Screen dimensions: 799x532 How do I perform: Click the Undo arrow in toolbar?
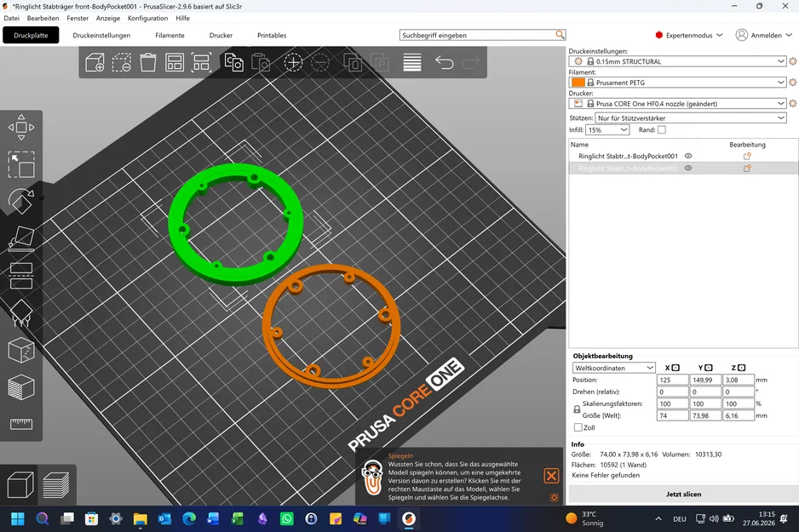pos(445,63)
